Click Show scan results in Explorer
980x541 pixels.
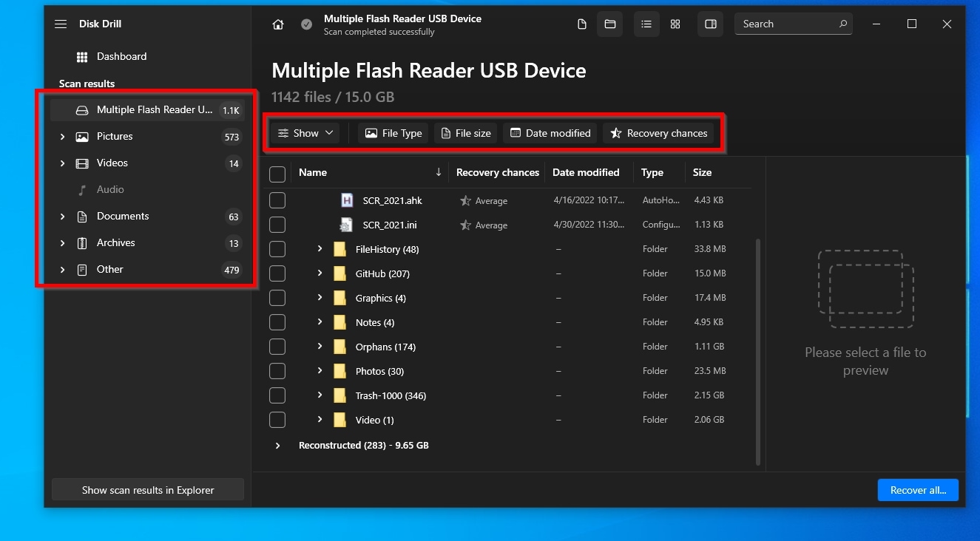click(x=148, y=490)
